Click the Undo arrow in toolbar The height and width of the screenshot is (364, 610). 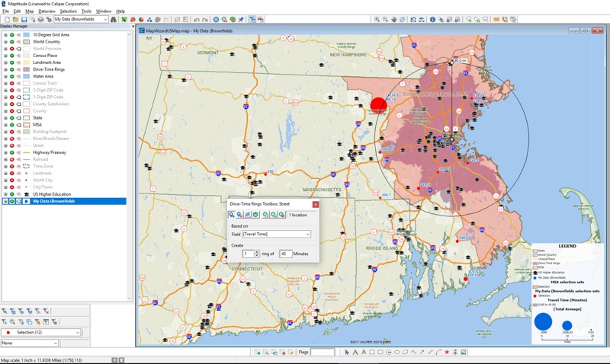coord(197,19)
